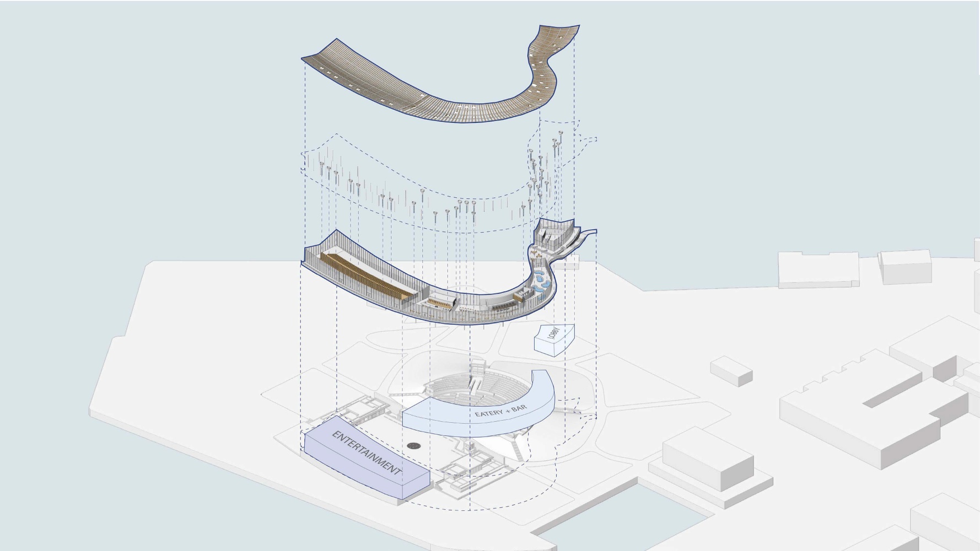Click the EATERY + BAR label text
Image resolution: width=980 pixels, height=551 pixels.
tap(500, 410)
